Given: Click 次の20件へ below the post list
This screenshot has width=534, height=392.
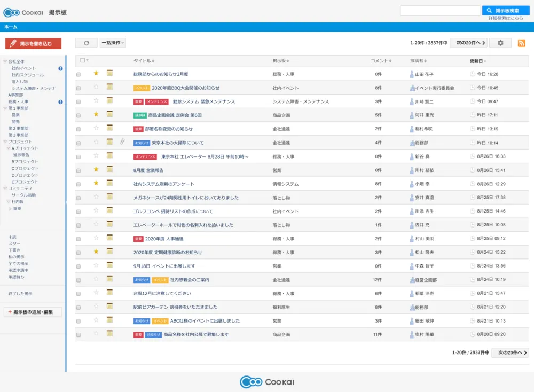Looking at the screenshot, I should pyautogui.click(x=511, y=352).
